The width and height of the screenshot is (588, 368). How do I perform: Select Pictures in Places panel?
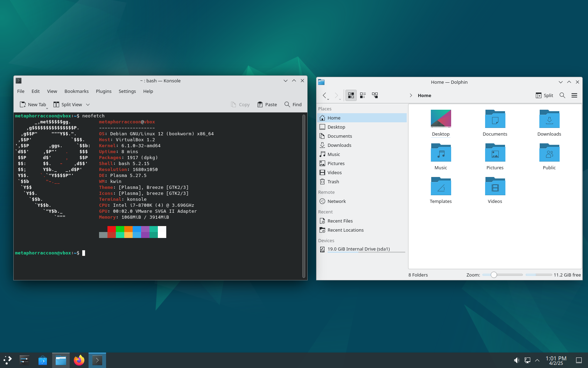coord(362,163)
